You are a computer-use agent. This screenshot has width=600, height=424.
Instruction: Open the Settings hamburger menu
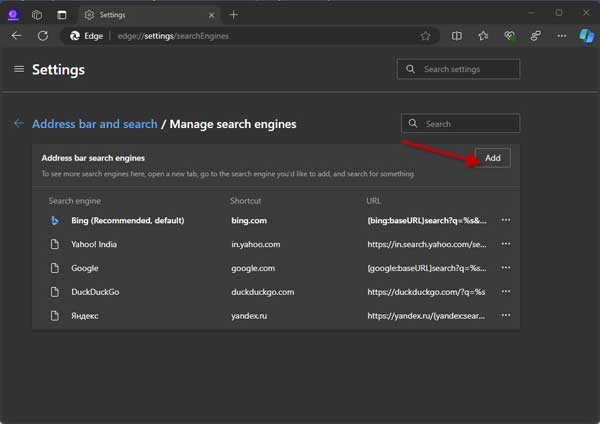(x=19, y=69)
